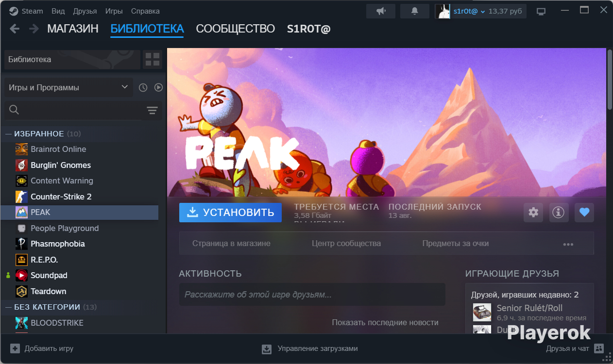Expand the Игры и Программы dropdown
This screenshot has width=613, height=364.
click(x=68, y=87)
